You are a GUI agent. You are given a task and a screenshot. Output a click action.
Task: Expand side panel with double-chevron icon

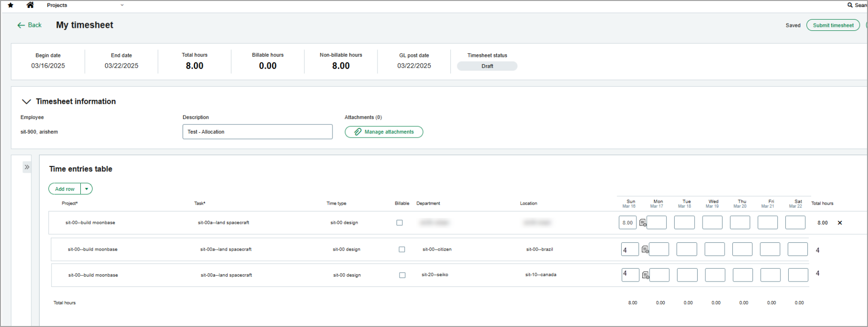click(27, 167)
